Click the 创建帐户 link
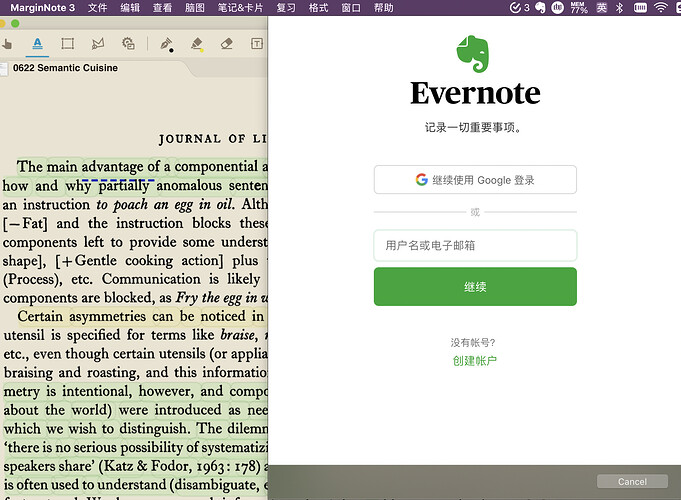 tap(474, 361)
